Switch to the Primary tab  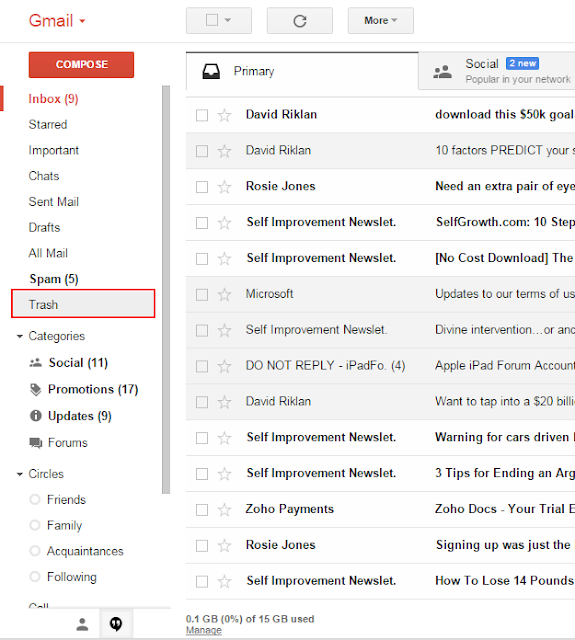302,71
